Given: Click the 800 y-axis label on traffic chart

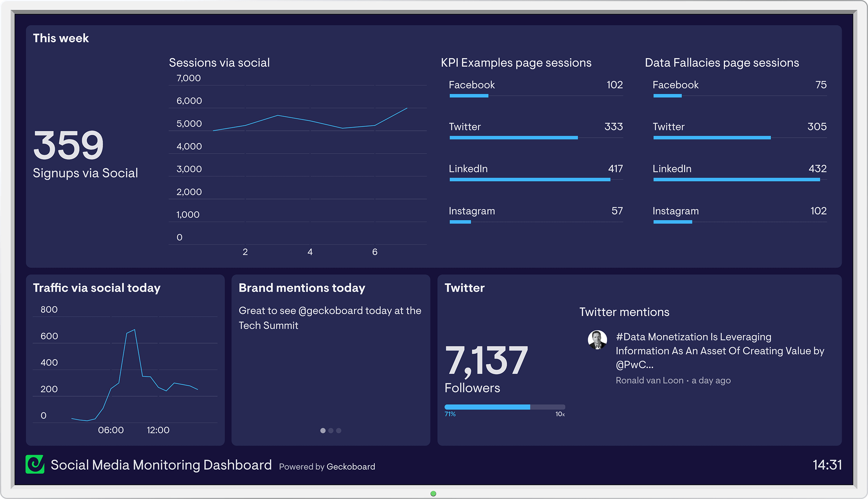Looking at the screenshot, I should pos(49,310).
